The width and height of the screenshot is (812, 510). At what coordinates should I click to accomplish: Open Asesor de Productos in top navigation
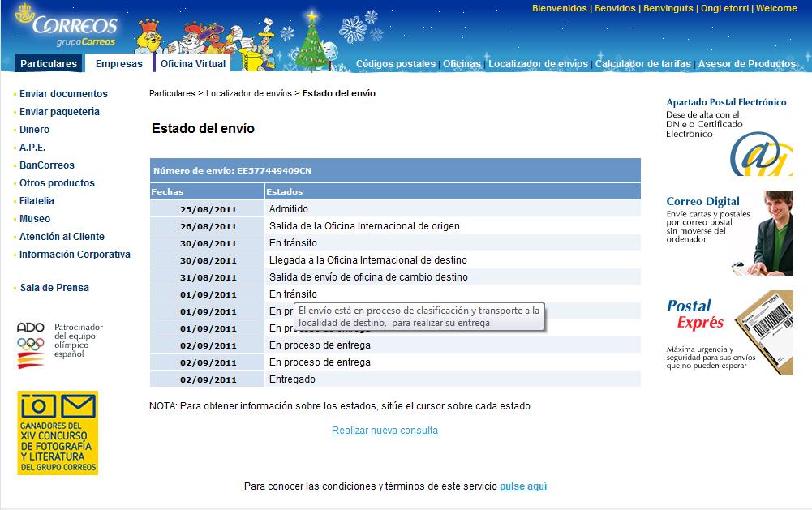(747, 64)
